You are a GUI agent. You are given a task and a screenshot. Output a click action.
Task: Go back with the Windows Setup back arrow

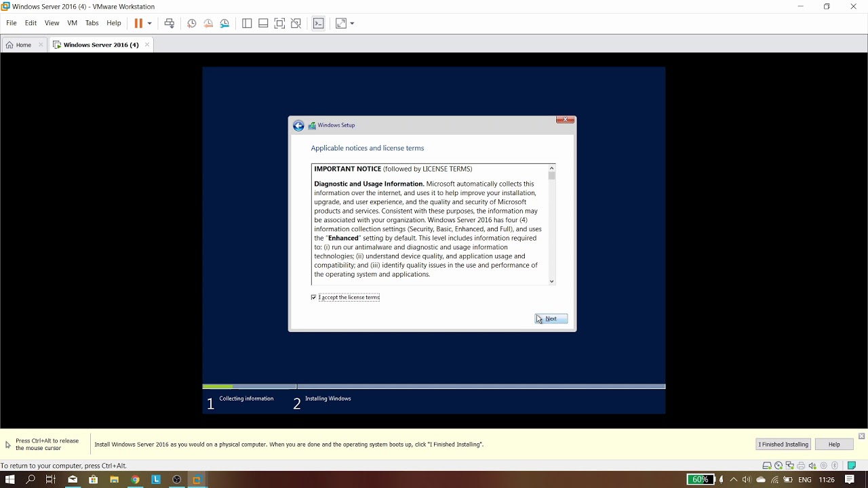pos(298,125)
